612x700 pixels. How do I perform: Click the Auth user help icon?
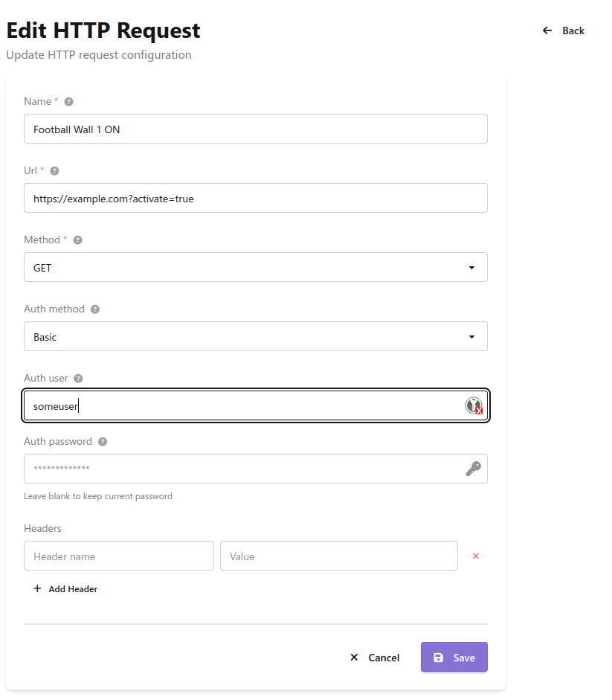pos(78,378)
